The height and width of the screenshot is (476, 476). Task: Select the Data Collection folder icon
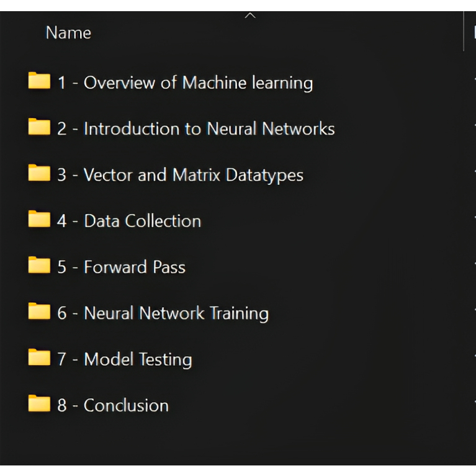pos(39,220)
